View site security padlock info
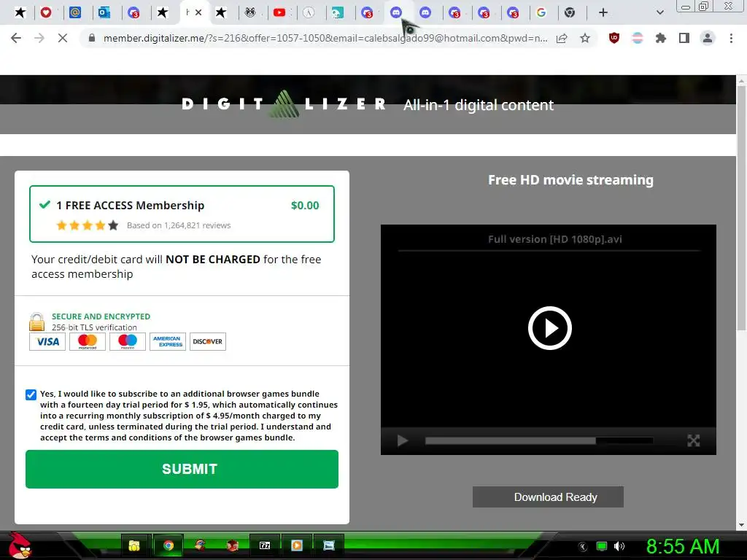747x560 pixels. pos(92,38)
